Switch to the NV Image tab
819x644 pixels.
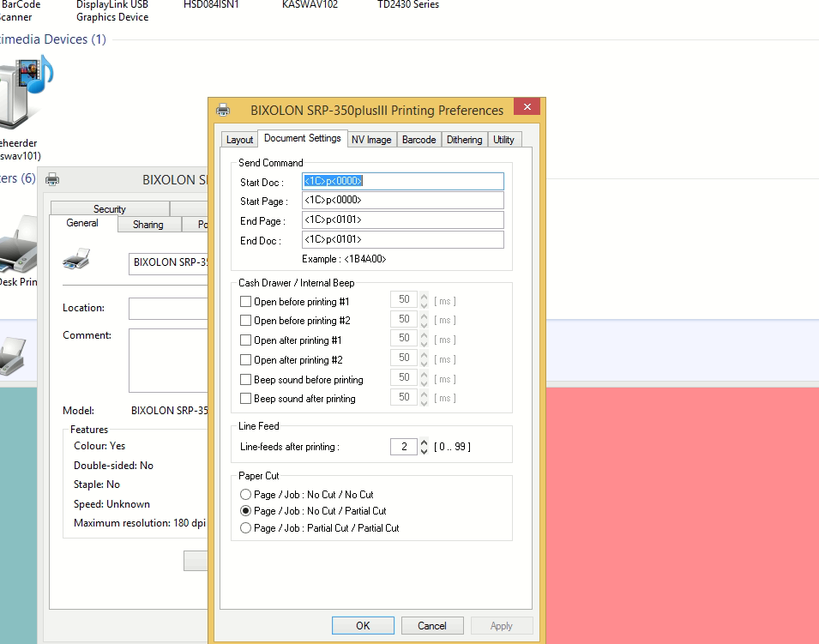(371, 140)
